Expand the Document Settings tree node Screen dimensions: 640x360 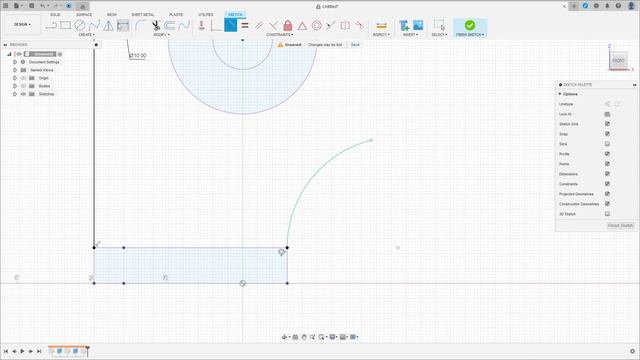pos(15,62)
